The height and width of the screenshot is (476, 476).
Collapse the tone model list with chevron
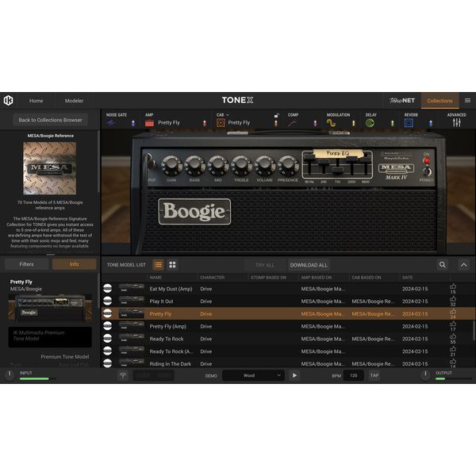[x=463, y=265]
